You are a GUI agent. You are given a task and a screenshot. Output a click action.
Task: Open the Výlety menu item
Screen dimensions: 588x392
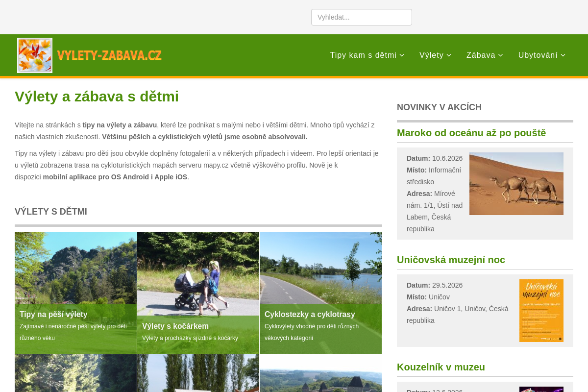(435, 55)
